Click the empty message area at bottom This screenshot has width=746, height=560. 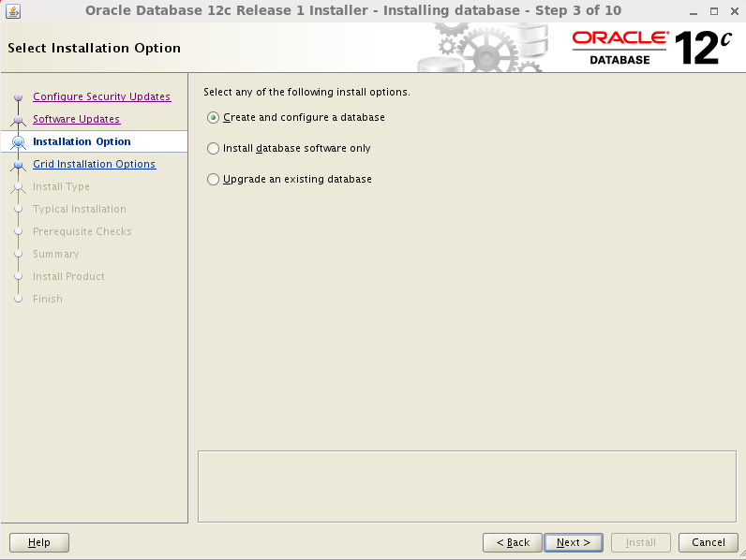[x=467, y=486]
